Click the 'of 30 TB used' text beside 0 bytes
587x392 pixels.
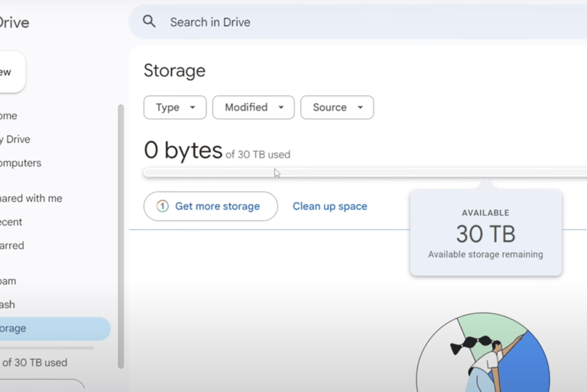point(258,154)
